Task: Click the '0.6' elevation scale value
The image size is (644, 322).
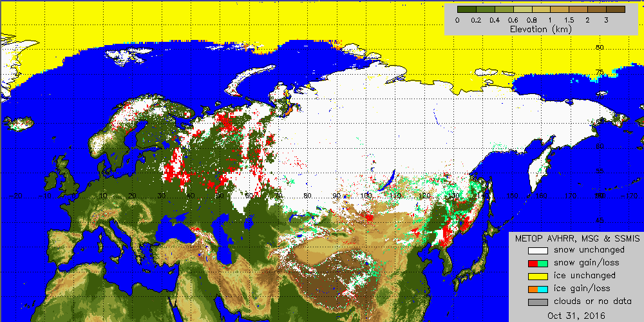Action: pos(513,20)
